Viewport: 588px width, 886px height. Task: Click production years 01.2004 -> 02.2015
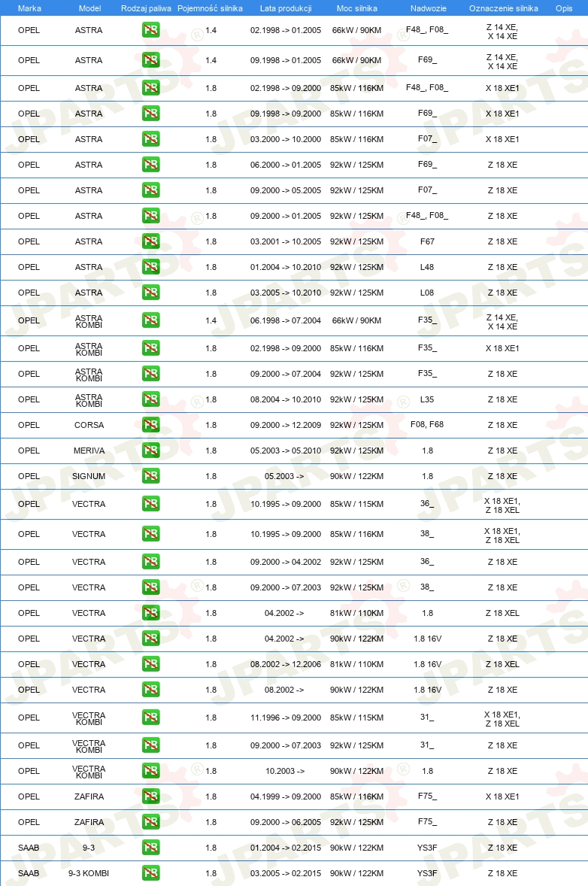click(286, 848)
